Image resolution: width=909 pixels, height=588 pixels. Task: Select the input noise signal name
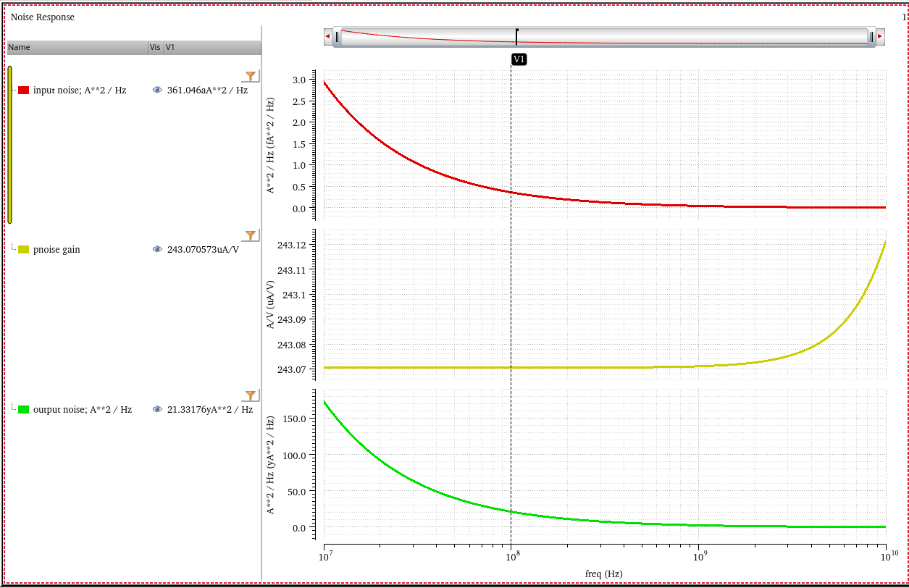pyautogui.click(x=80, y=91)
